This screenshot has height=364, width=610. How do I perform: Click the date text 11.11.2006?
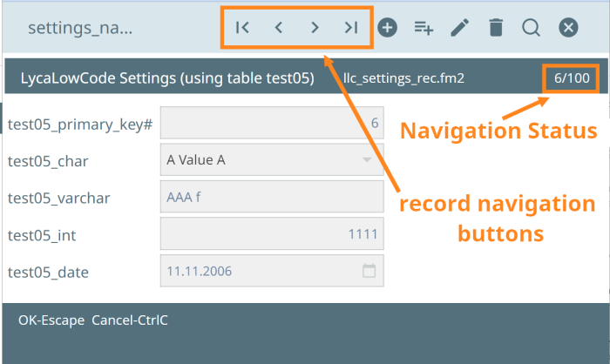[x=196, y=271]
